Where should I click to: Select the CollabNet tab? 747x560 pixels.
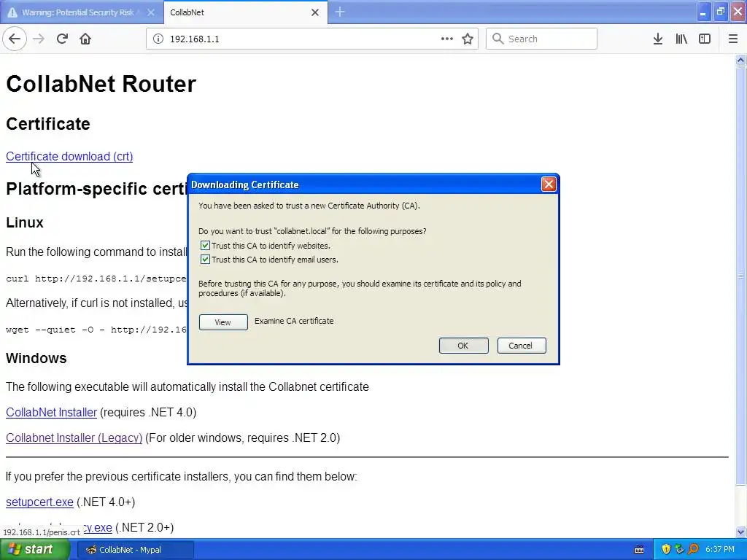click(245, 12)
